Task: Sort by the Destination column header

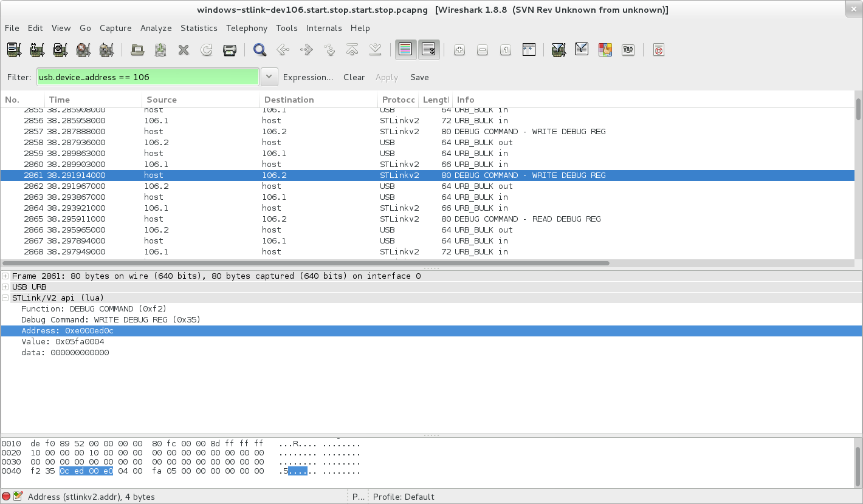Action: point(318,100)
